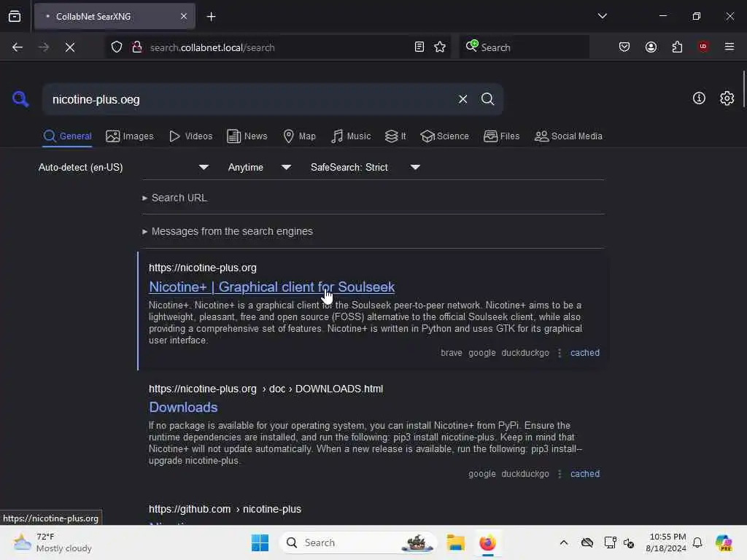The height and width of the screenshot is (560, 747).
Task: Open extensions puzzle icon
Action: (x=677, y=47)
